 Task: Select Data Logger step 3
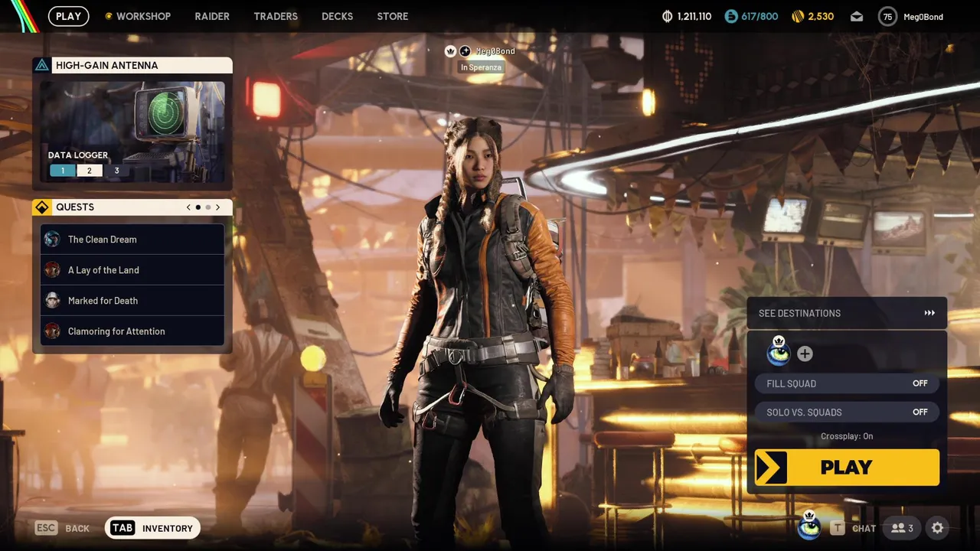[x=116, y=171]
